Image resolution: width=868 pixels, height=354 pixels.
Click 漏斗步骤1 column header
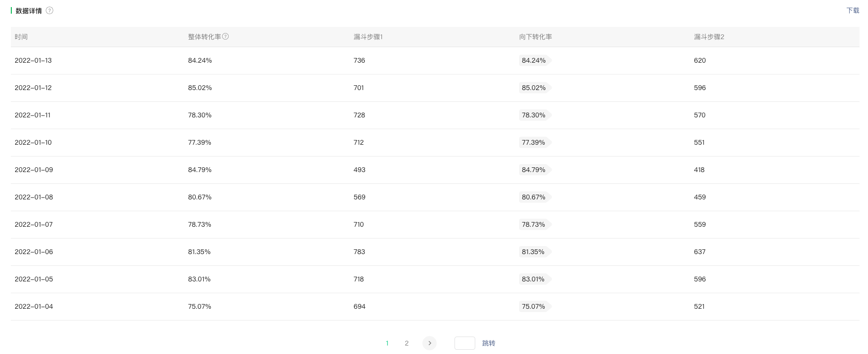[x=368, y=37]
